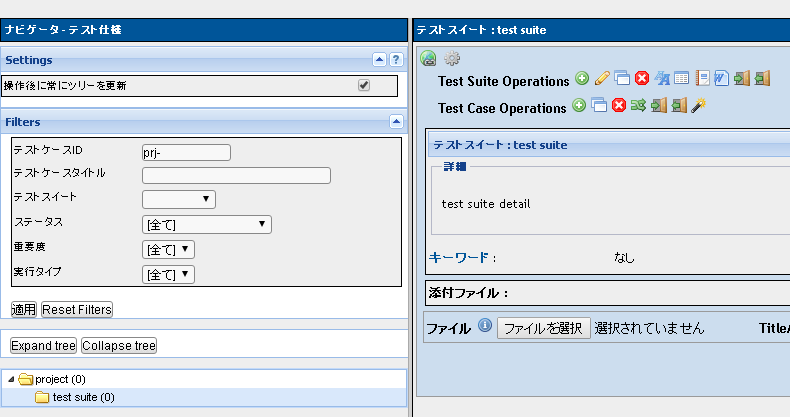This screenshot has width=790, height=417.
Task: Create new test case with green plus
Action: pos(579,105)
